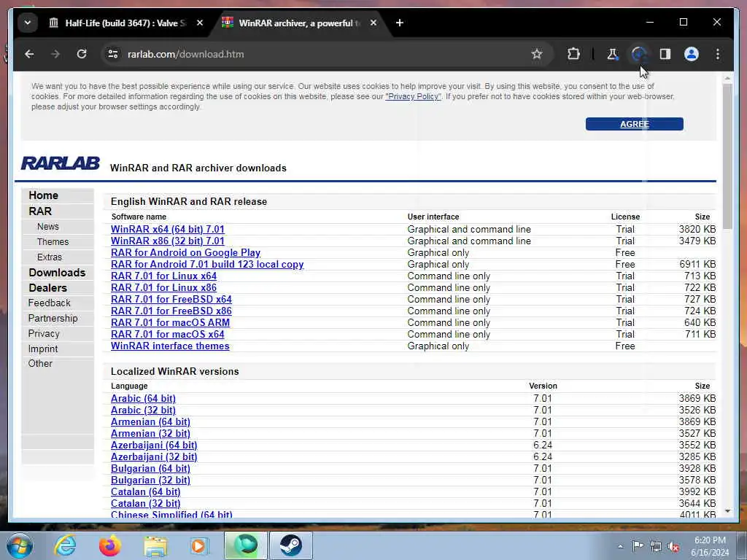Download Arabic (32 bit) version
Image resolution: width=747 pixels, height=560 pixels.
point(144,410)
